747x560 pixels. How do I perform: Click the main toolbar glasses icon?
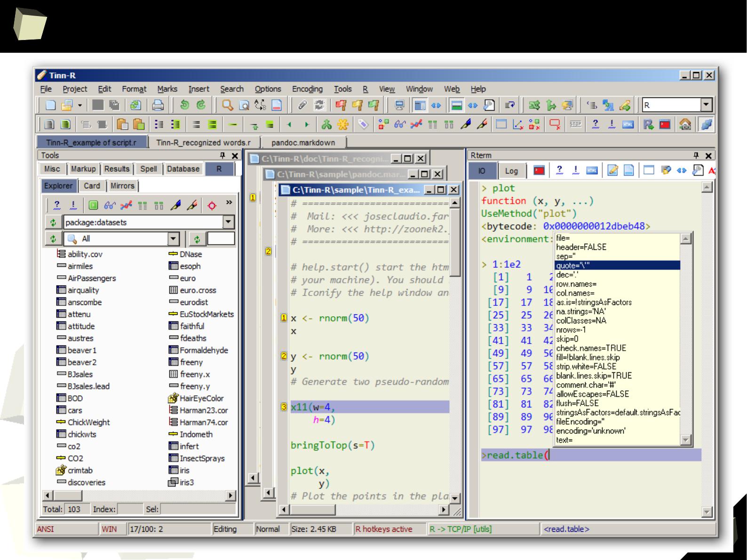click(x=400, y=125)
